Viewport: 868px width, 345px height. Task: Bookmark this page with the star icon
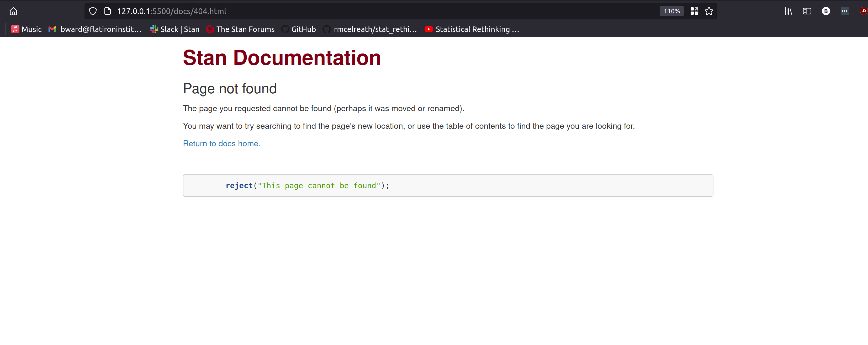click(x=709, y=11)
